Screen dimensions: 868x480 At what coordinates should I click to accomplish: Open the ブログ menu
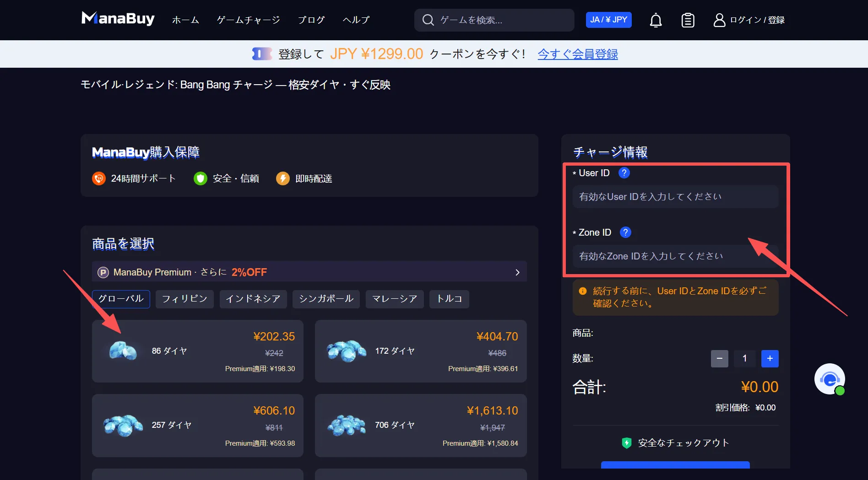pos(311,20)
